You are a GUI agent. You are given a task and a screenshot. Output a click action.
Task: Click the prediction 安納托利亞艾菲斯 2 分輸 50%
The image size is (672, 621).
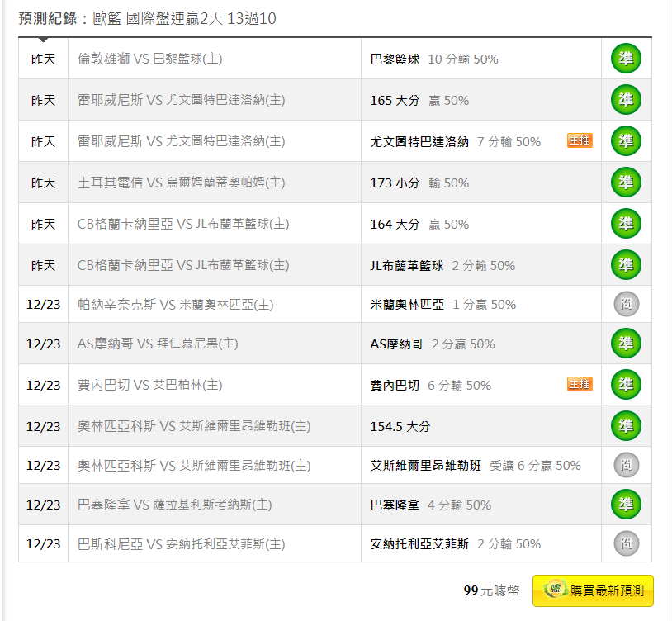456,544
